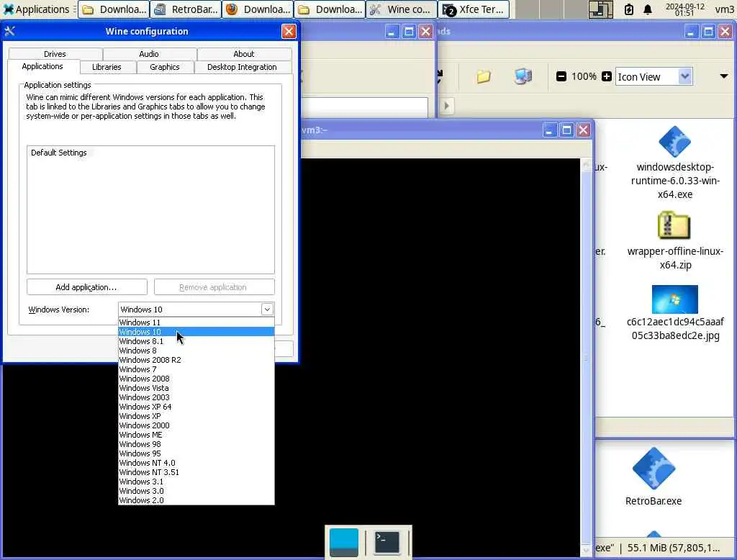Open the notifications bell icon

648,9
